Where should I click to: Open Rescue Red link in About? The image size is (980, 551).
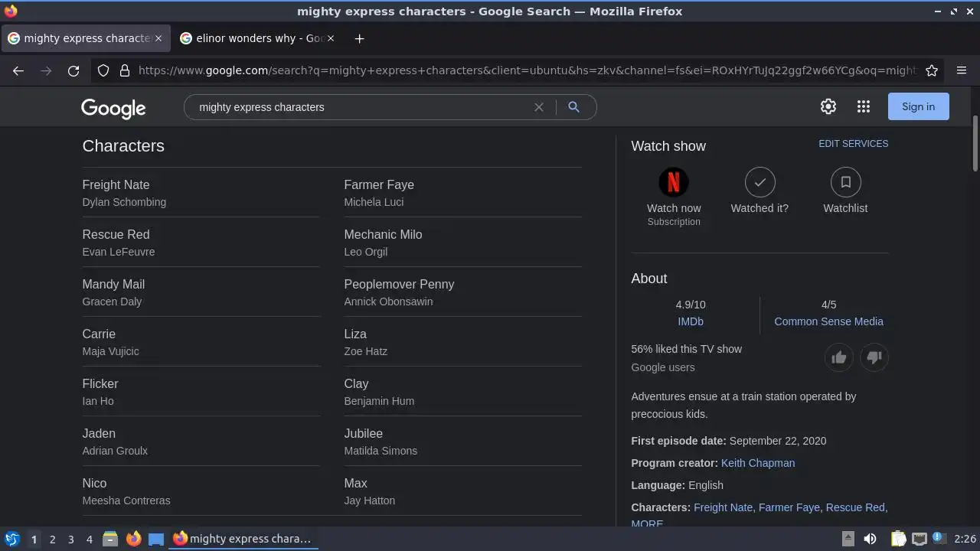pyautogui.click(x=855, y=507)
